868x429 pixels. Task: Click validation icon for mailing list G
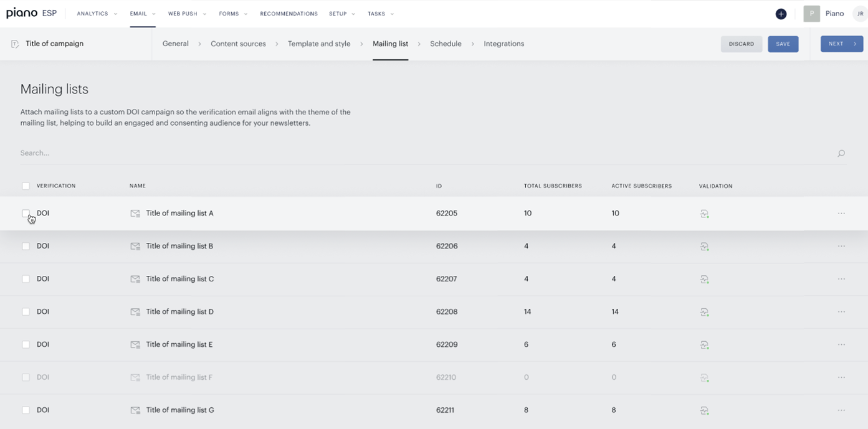(704, 410)
